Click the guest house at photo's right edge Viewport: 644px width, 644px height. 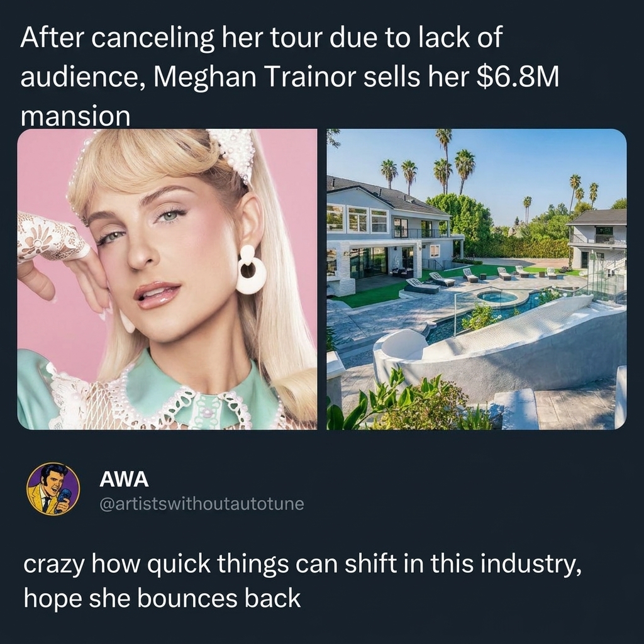click(599, 240)
